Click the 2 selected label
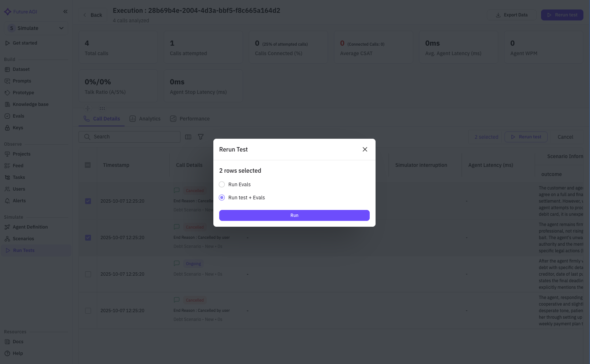Image resolution: width=590 pixels, height=364 pixels. pos(486,137)
